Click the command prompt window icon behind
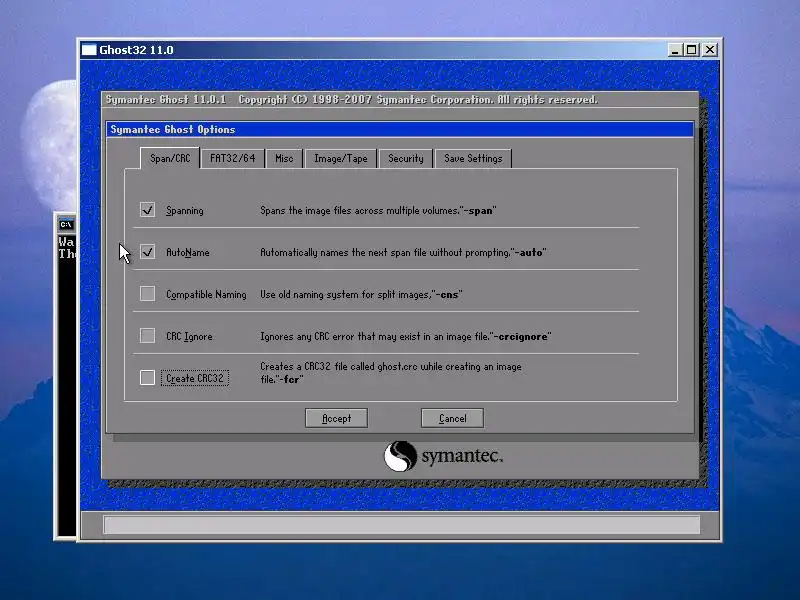 pos(66,224)
